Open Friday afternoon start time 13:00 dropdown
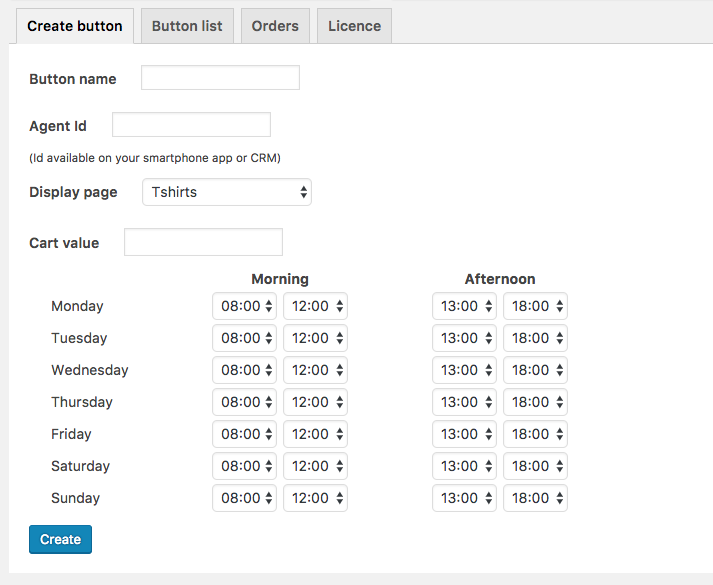The height and width of the screenshot is (585, 713). (x=464, y=434)
